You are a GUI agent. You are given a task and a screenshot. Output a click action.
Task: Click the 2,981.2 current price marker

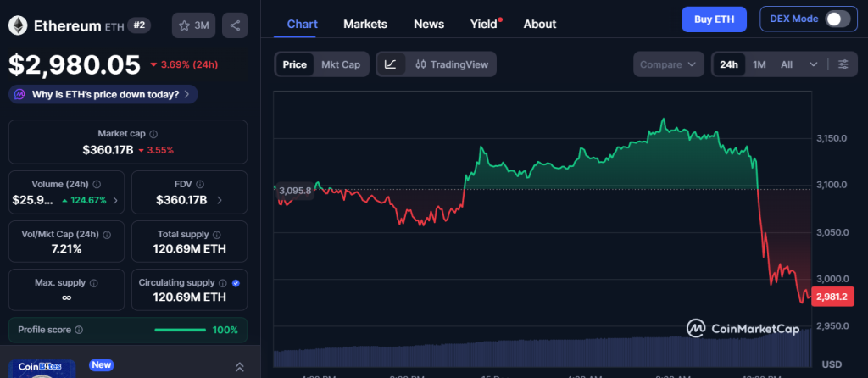point(832,297)
